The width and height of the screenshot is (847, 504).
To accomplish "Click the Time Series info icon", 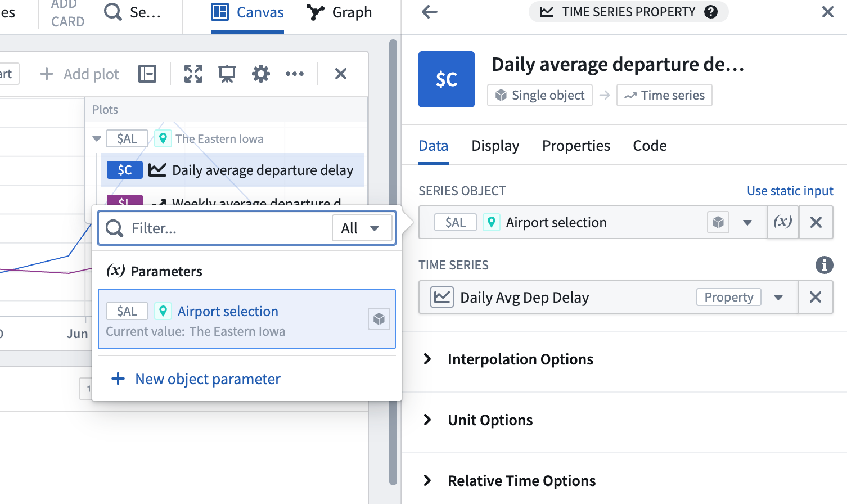I will (x=824, y=264).
